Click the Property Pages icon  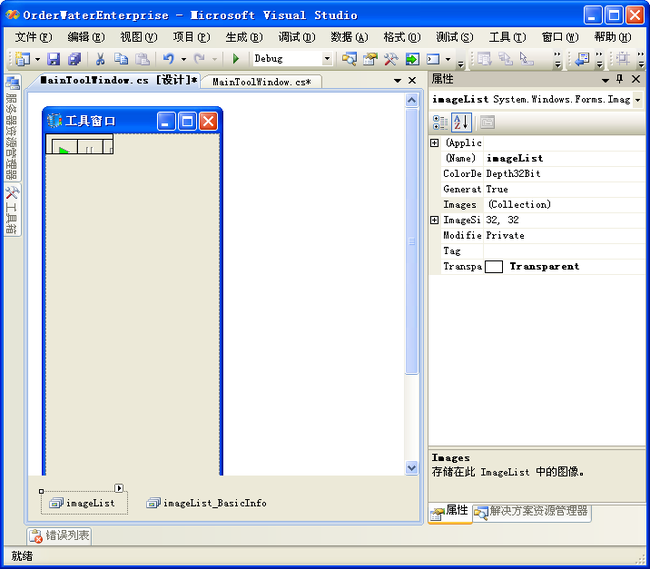pos(488,123)
